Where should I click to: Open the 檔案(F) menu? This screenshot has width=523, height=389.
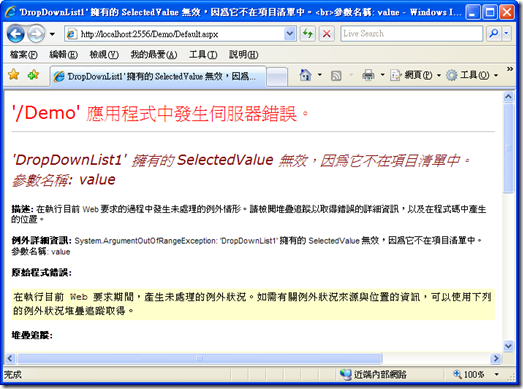[x=24, y=54]
